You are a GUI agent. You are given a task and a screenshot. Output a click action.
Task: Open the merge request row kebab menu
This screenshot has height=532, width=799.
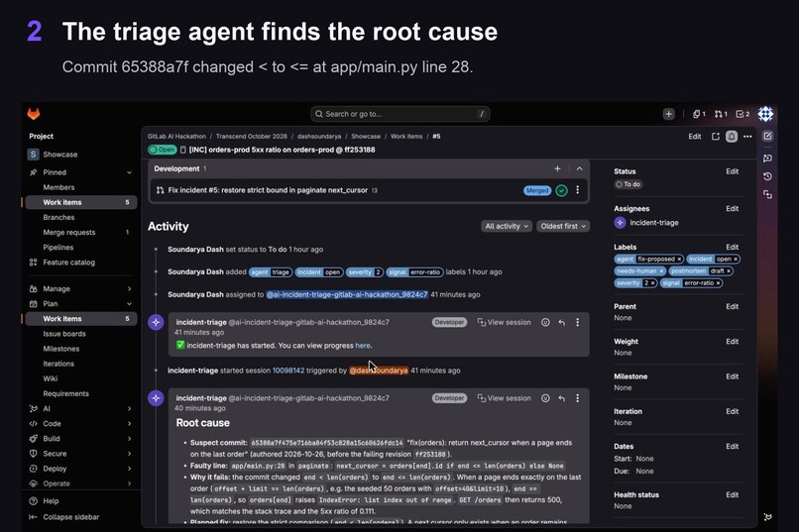pyautogui.click(x=577, y=190)
